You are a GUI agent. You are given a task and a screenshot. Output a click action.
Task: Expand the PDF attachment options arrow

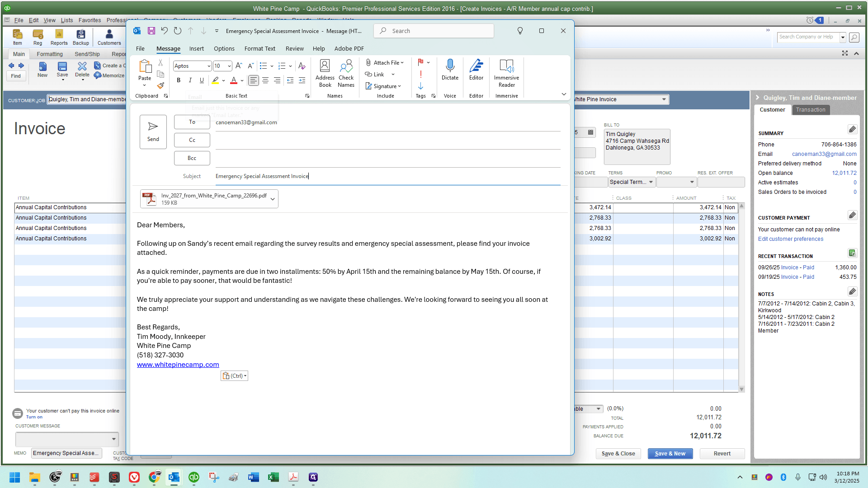273,199
